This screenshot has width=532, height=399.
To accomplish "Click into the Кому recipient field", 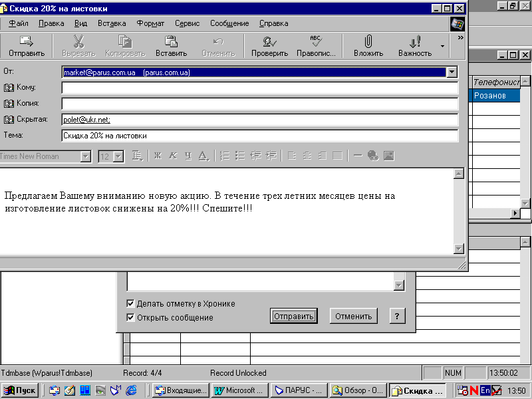I will (260, 88).
